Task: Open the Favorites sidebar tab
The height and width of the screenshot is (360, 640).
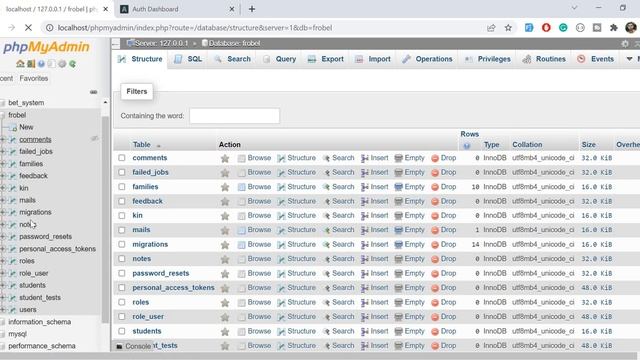Action: [33, 78]
